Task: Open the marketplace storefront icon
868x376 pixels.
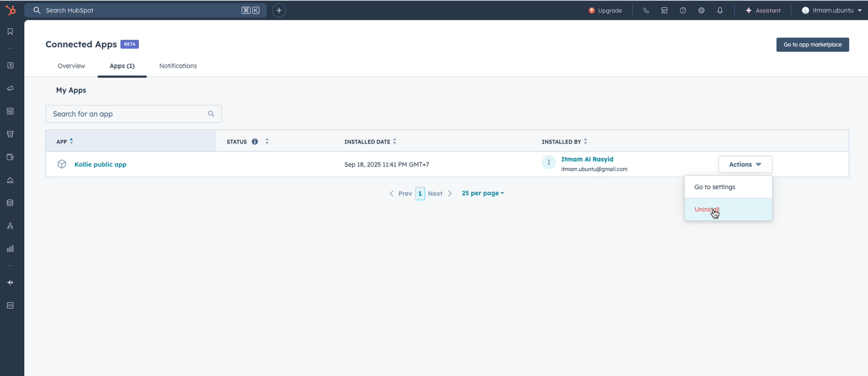Action: (x=665, y=10)
